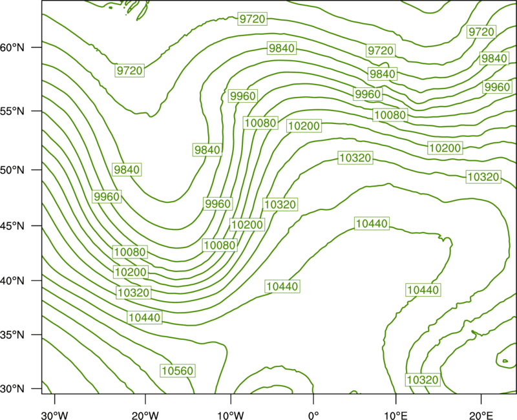Select the 20°E longitude axis label
Viewport: 517px width, 420px height.
click(x=481, y=415)
